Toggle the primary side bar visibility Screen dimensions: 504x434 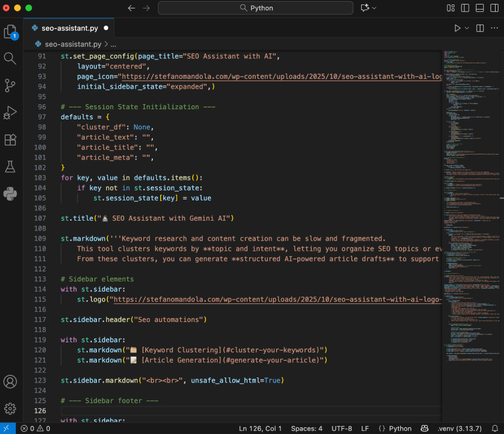click(465, 8)
